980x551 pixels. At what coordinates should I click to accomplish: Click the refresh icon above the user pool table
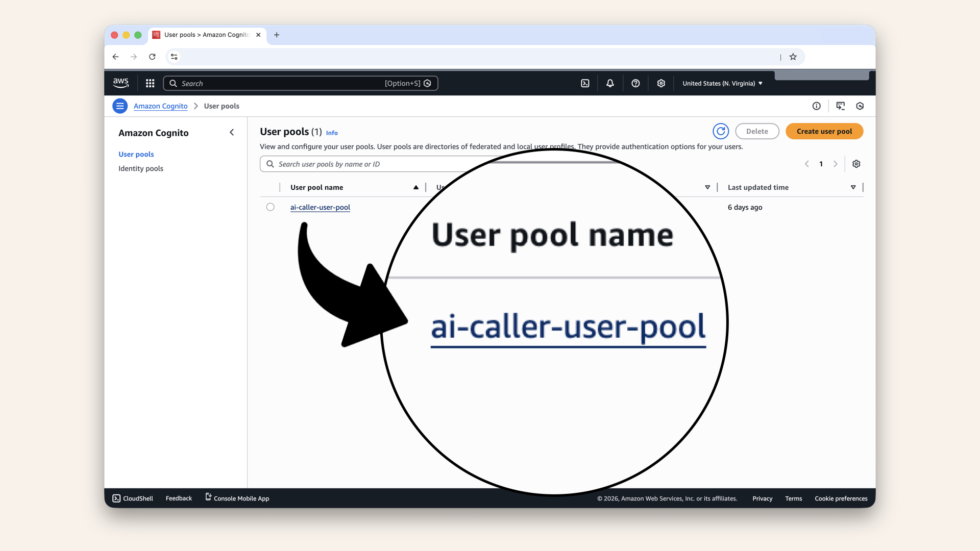pyautogui.click(x=721, y=131)
